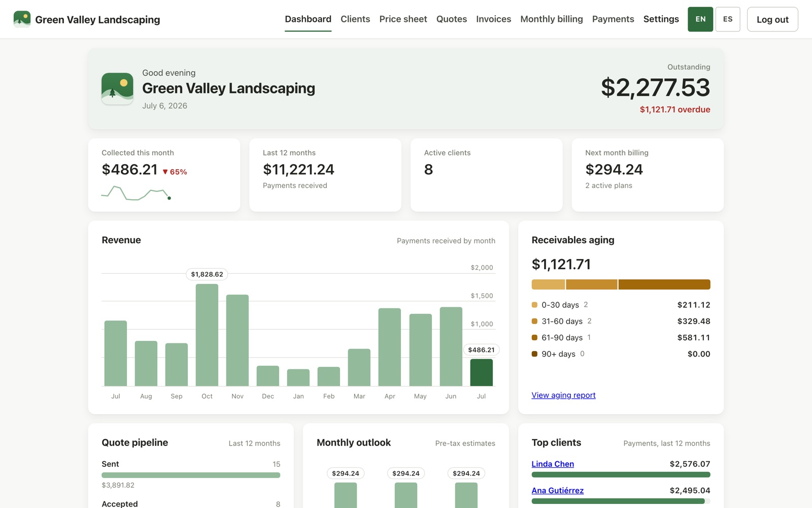The height and width of the screenshot is (508, 812).
Task: Click Ana Gutiérrez's payments progress bar
Action: [621, 501]
